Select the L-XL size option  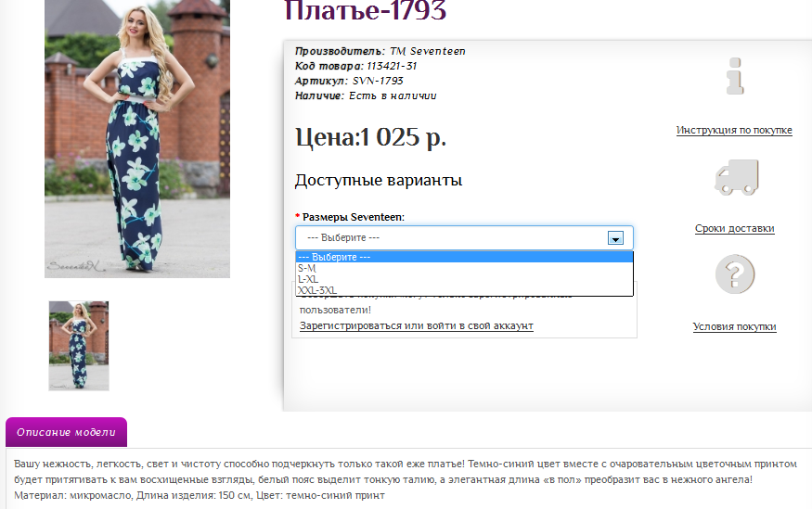pos(464,279)
